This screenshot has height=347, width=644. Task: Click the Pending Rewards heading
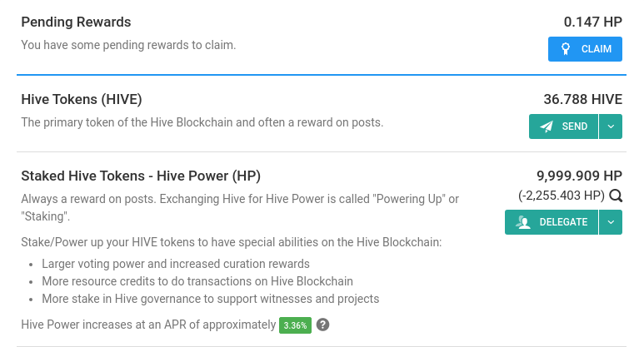76,22
